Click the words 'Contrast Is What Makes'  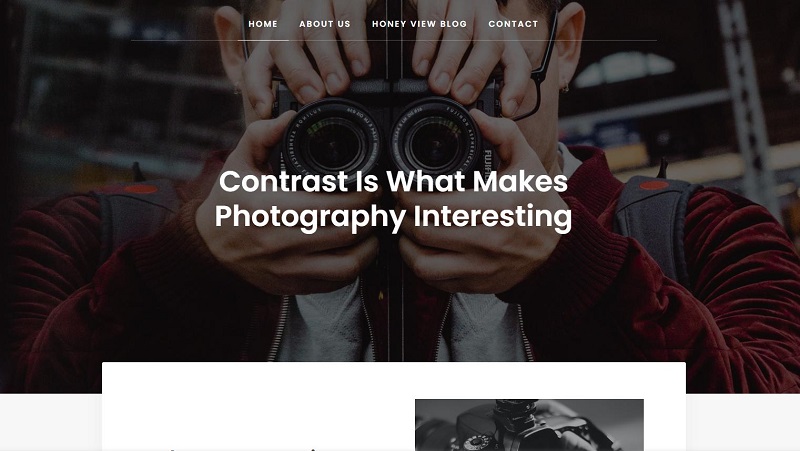click(393, 181)
